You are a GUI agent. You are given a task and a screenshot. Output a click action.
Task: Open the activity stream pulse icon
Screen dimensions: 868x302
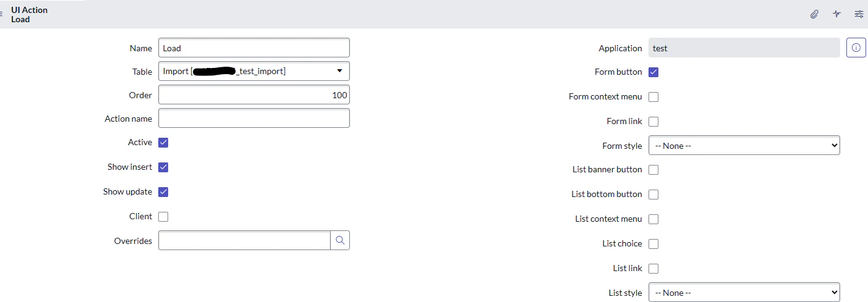836,14
